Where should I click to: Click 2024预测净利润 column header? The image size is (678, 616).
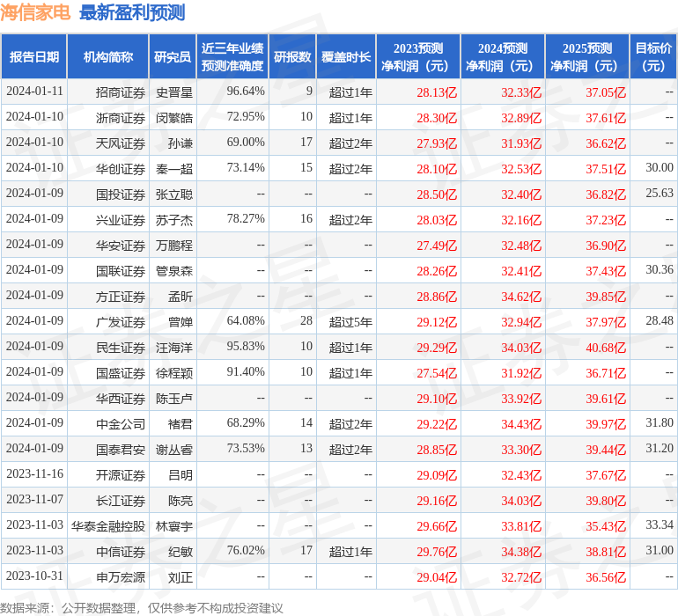point(503,57)
